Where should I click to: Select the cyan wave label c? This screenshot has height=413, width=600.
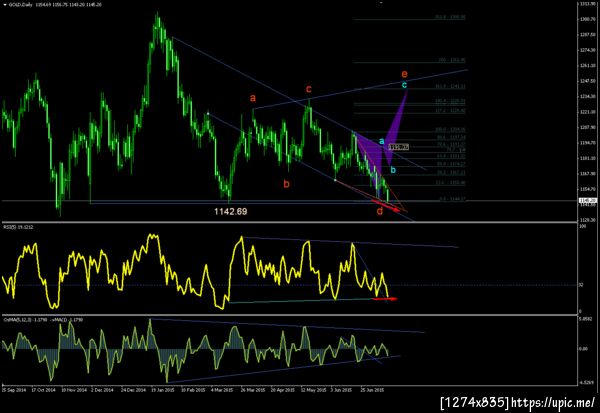pos(404,85)
